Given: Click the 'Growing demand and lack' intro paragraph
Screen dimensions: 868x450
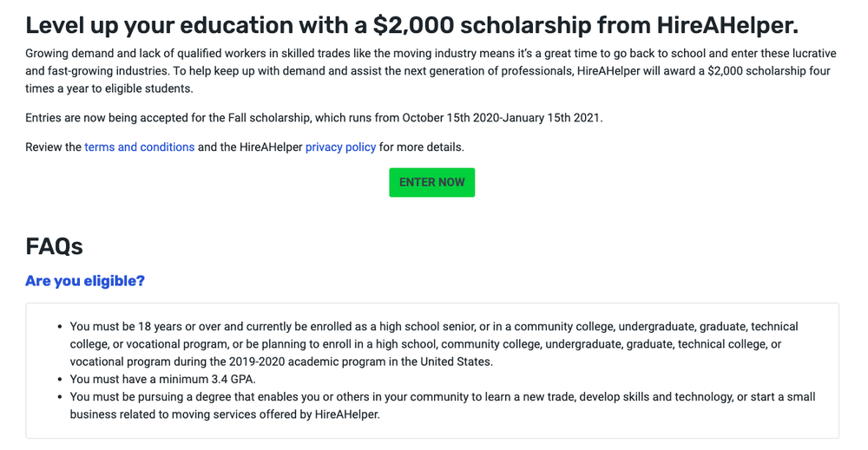Looking at the screenshot, I should coord(431,71).
